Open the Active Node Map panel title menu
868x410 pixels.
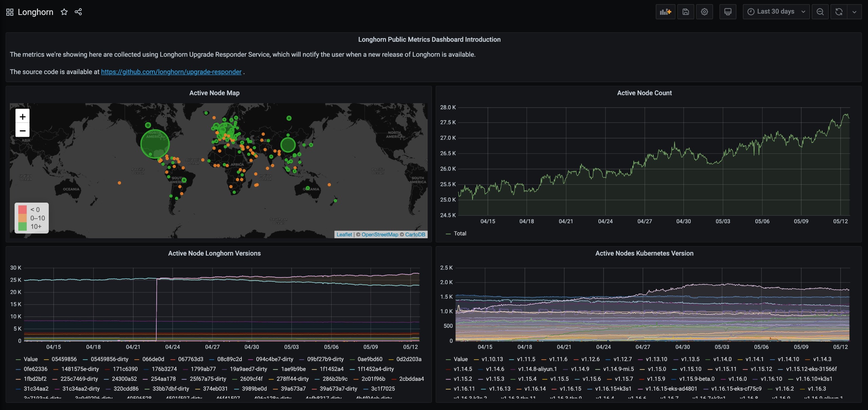[x=214, y=93]
